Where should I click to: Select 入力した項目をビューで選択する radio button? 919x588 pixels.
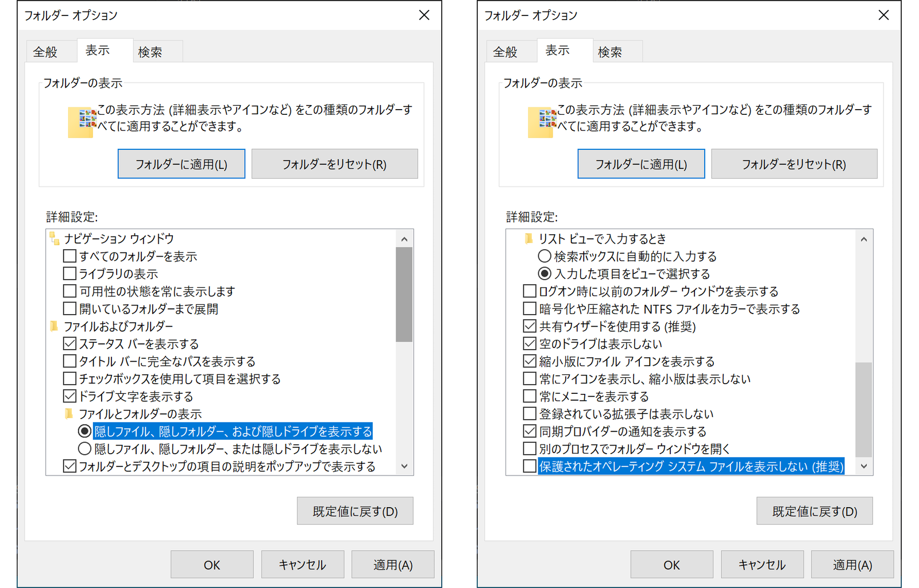point(545,273)
